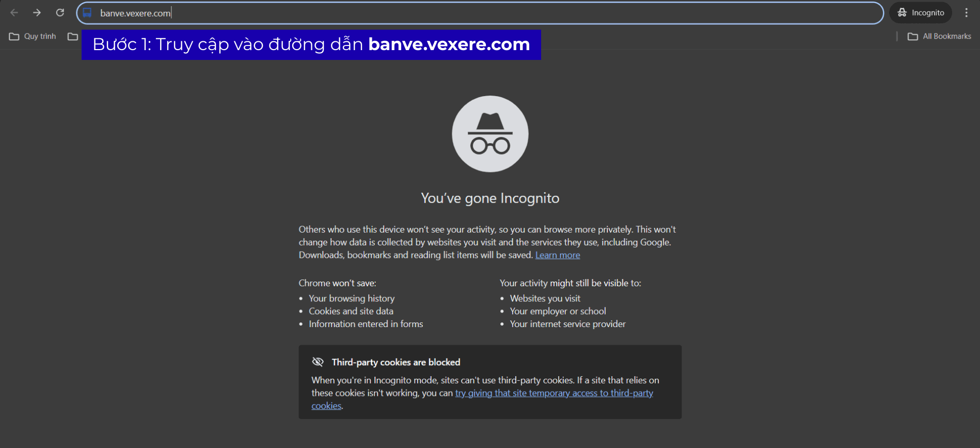980x448 pixels.
Task: Open the Quy trình bookmark folder
Action: coord(33,36)
